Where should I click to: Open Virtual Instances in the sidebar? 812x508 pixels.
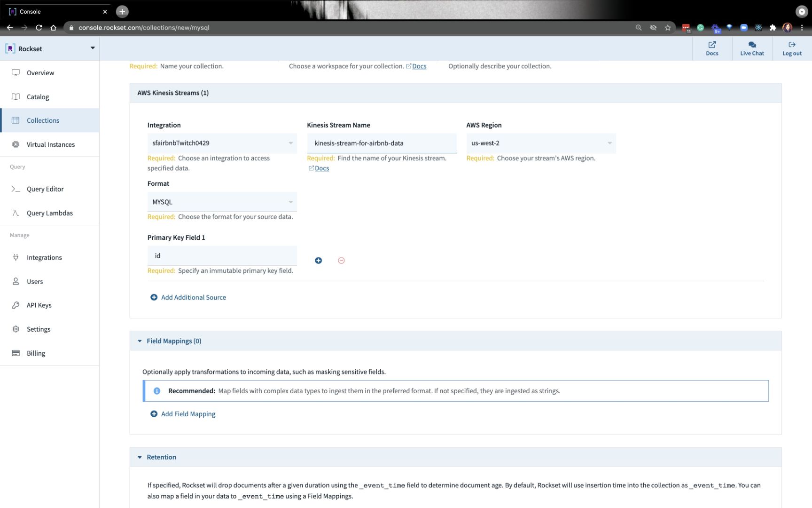(50, 144)
